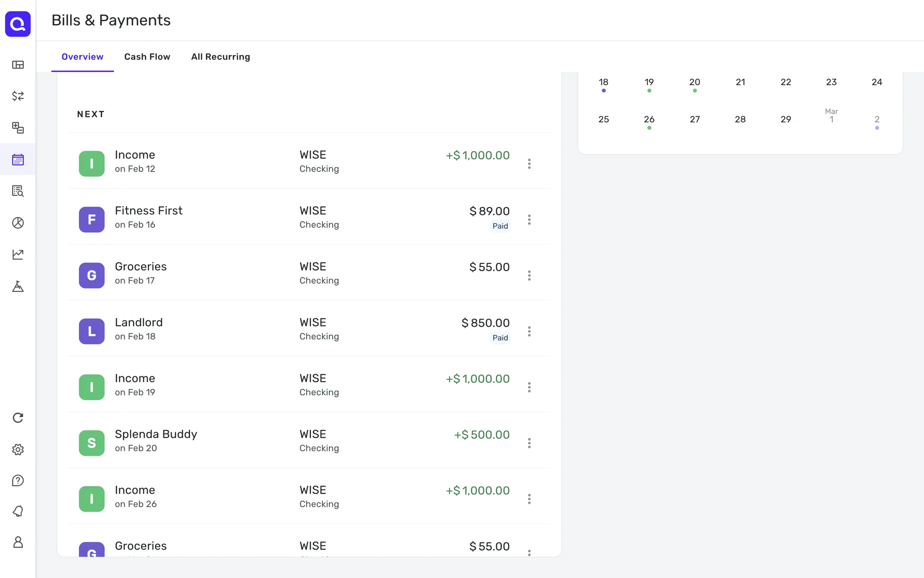Switch to the Cash Flow tab
Image resolution: width=924 pixels, height=578 pixels.
(x=147, y=57)
